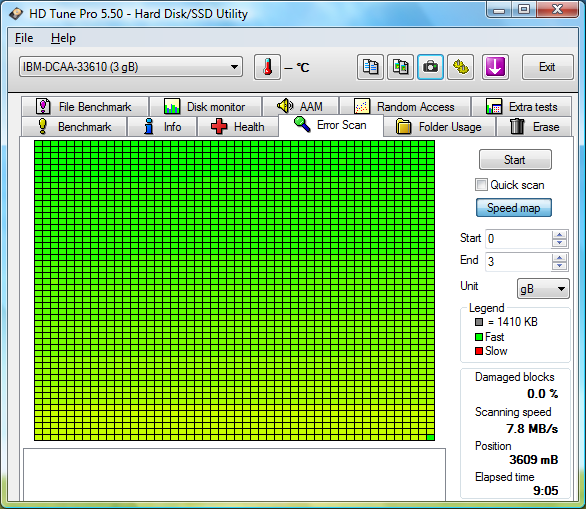This screenshot has height=509, width=586.
Task: Toggle the Speed map button
Action: pos(513,208)
